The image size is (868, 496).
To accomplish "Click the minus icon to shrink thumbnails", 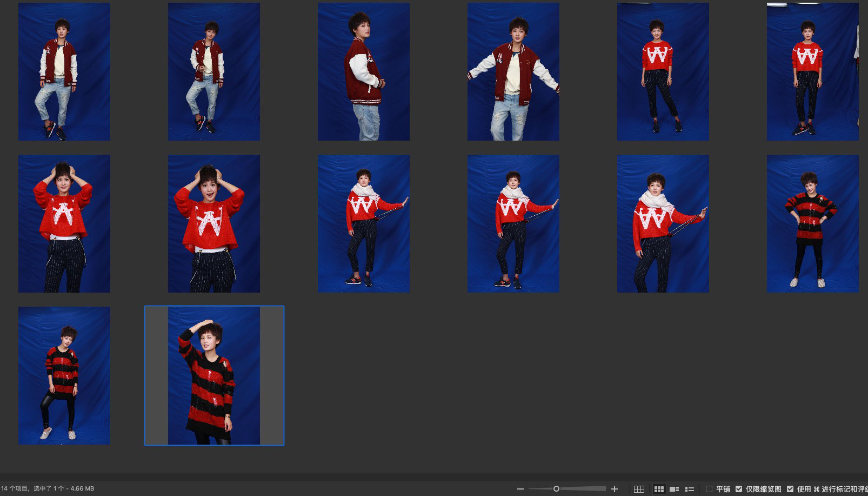I will click(520, 489).
